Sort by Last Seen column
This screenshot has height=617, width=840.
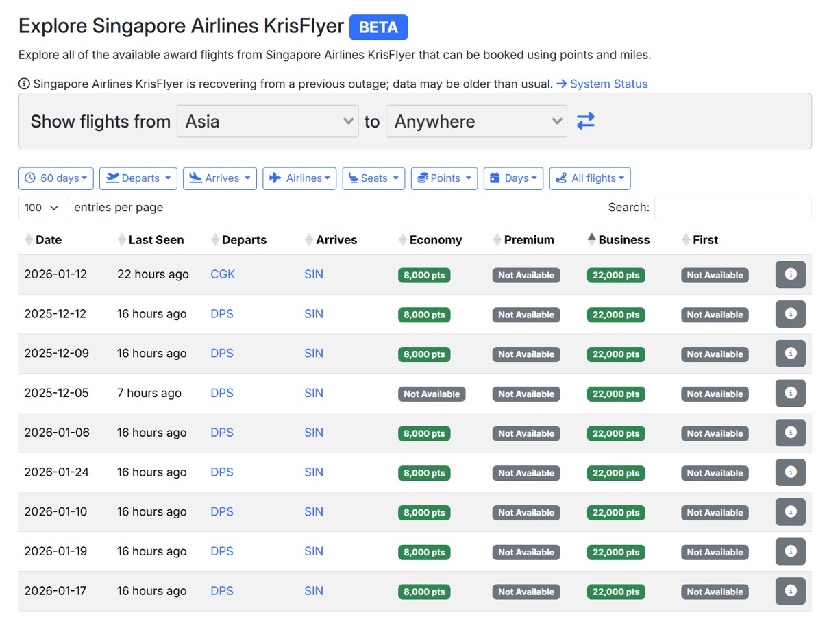point(156,240)
